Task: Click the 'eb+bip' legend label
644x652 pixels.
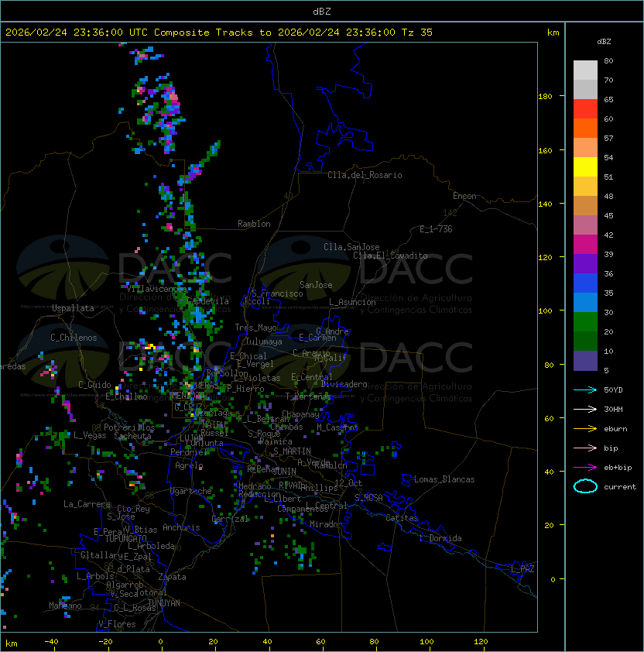Action: (x=618, y=468)
